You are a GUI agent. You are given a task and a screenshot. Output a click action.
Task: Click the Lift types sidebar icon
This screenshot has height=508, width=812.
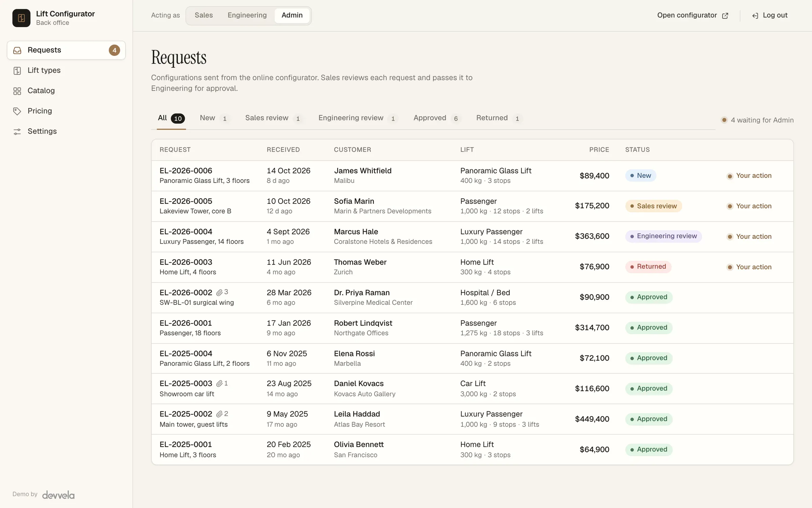click(x=17, y=71)
